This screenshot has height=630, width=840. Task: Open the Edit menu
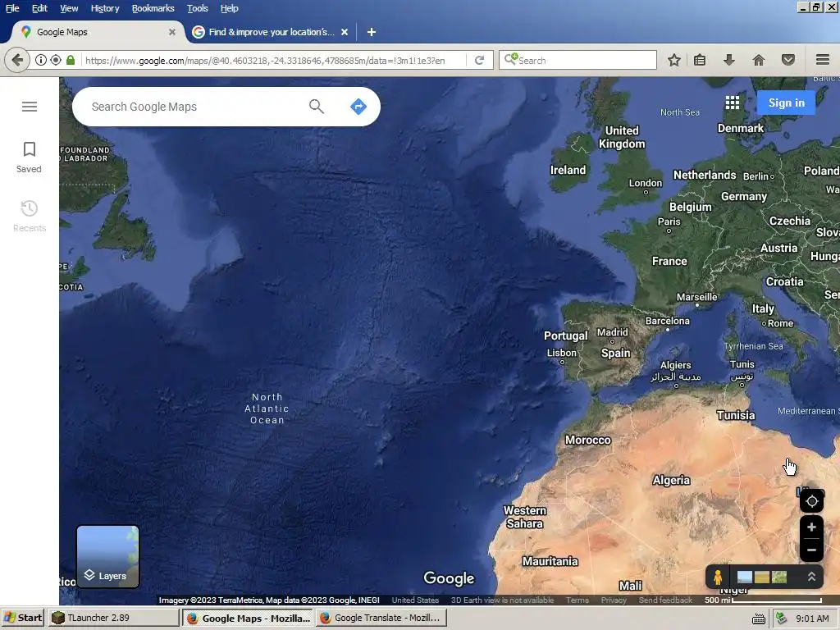click(39, 8)
